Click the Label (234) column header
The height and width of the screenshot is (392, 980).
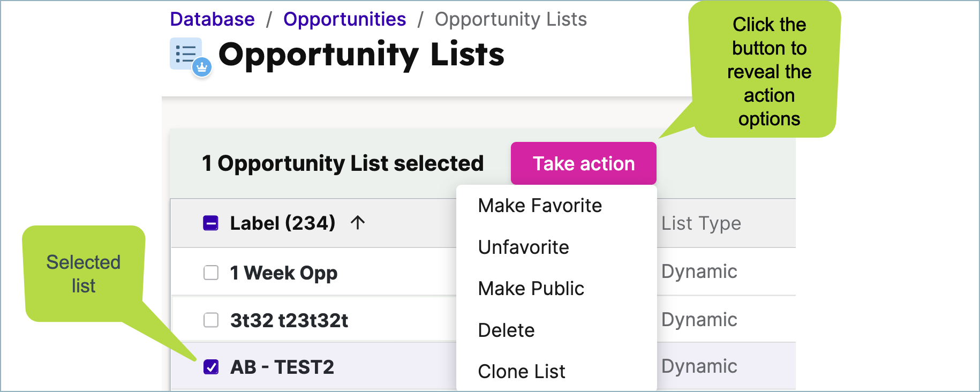click(x=283, y=223)
